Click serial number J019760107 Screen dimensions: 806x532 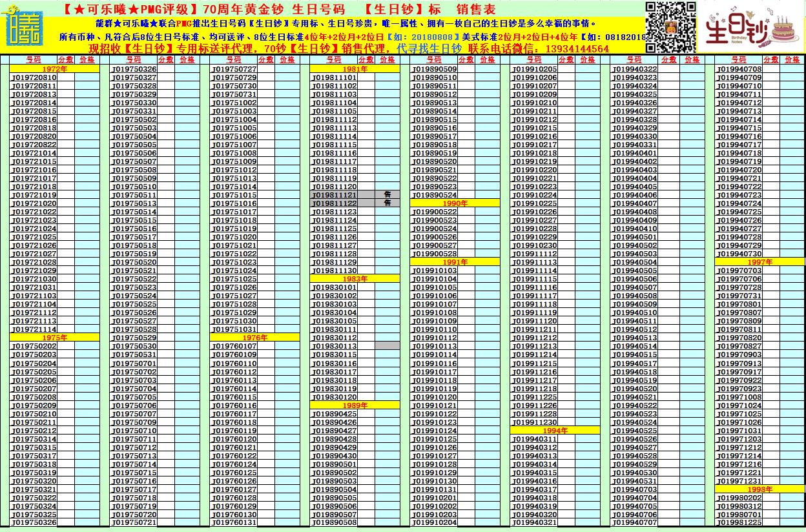pos(234,346)
